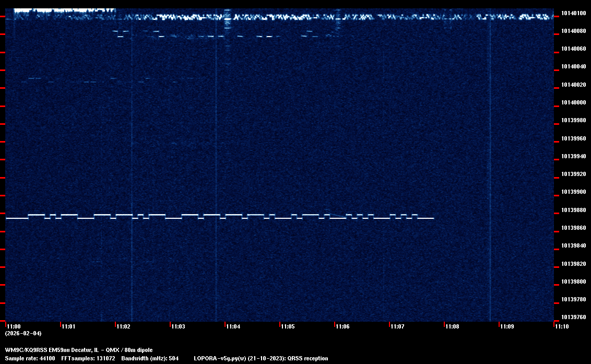Click the bright noisy band at top of spectrogram
The image size is (591, 364).
click(x=282, y=17)
